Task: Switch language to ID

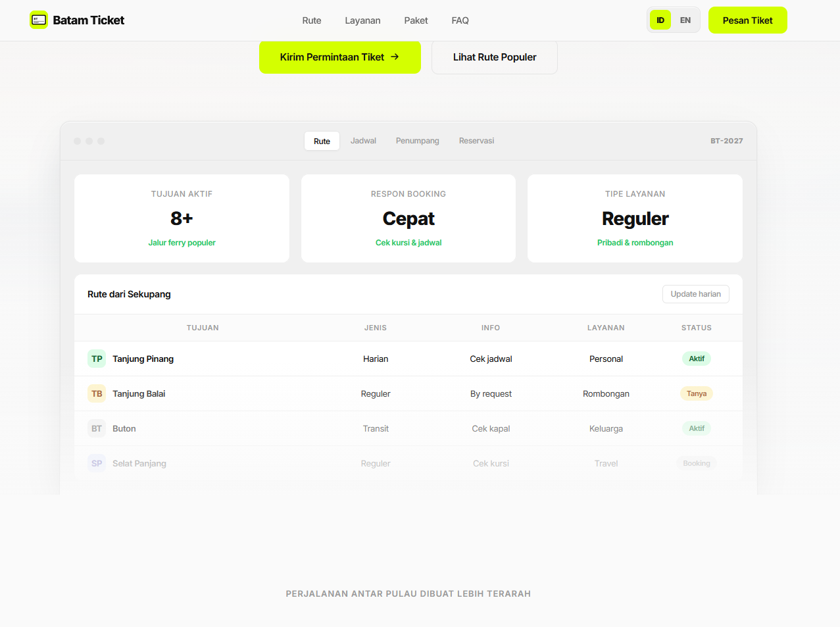Action: (x=660, y=20)
